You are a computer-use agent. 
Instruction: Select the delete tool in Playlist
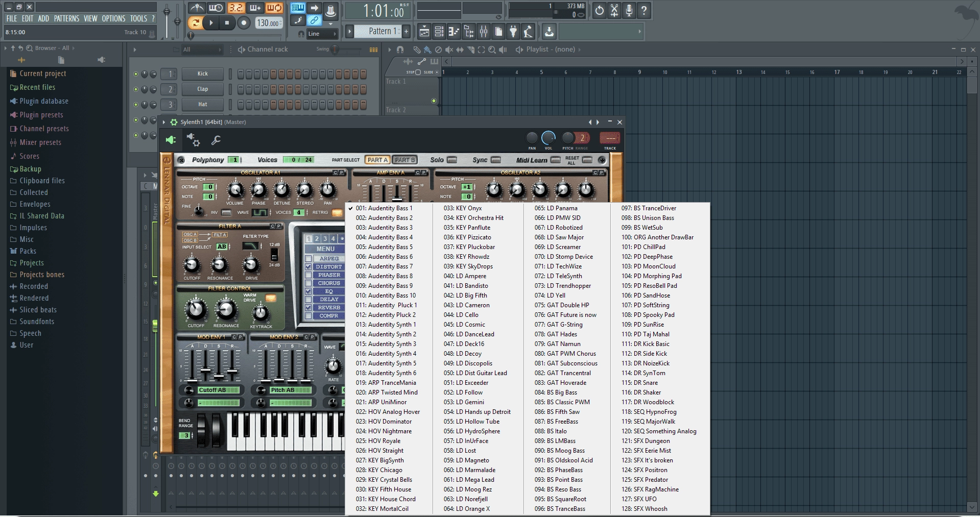438,50
